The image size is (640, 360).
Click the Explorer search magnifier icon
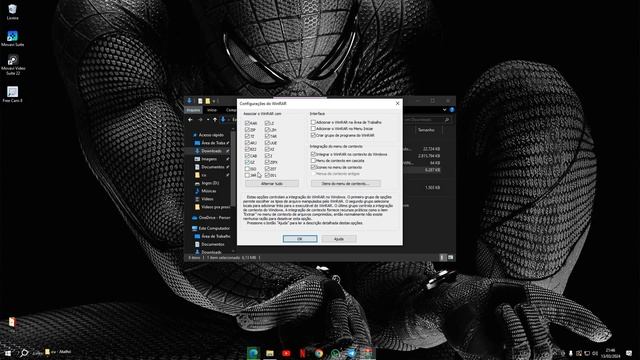coord(447,120)
